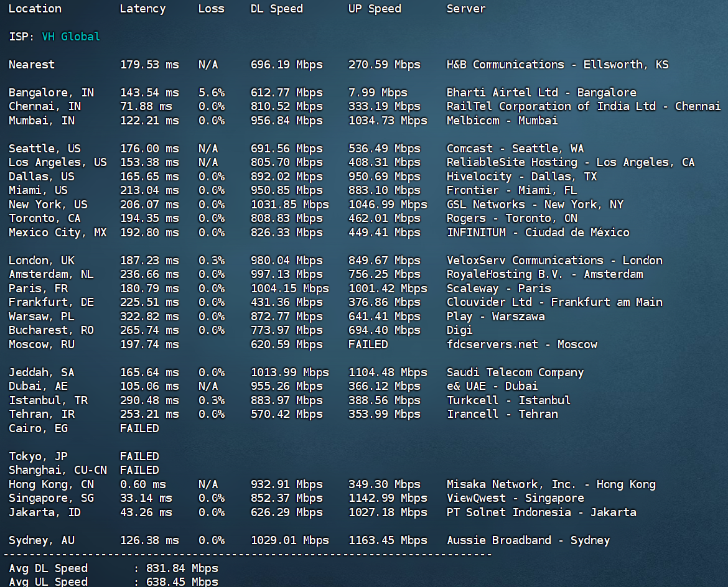Click '43.26 ms' Jakarta latency
This screenshot has width=728, height=587.
[146, 512]
